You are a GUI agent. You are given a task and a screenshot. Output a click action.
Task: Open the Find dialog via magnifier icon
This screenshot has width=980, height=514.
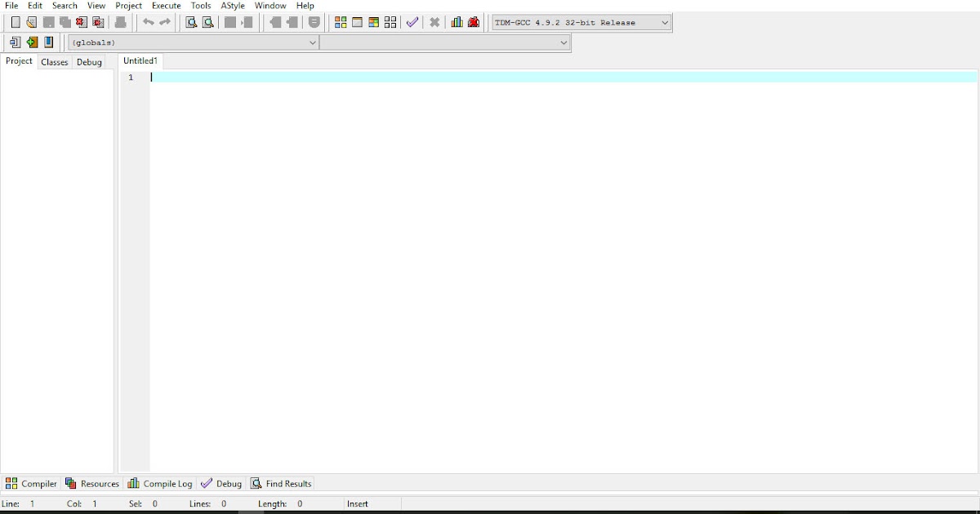coord(190,22)
